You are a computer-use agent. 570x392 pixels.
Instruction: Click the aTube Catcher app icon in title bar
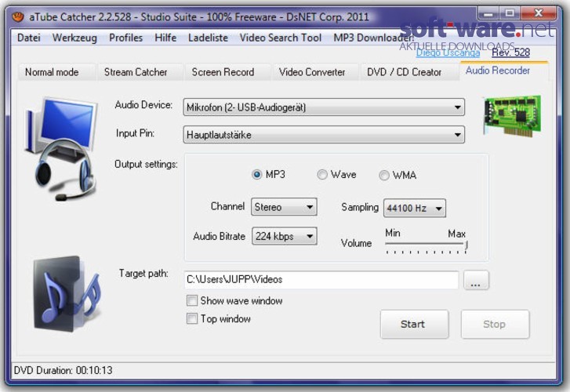tap(18, 16)
